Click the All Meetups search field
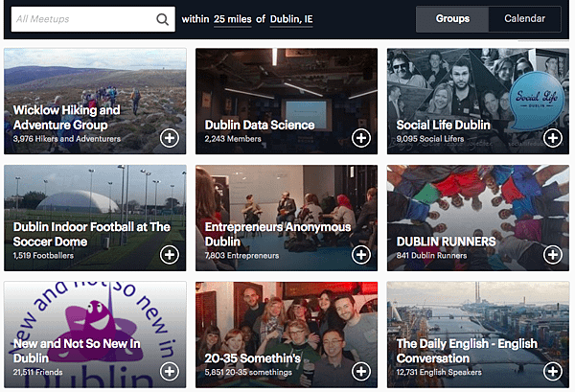 tap(93, 19)
